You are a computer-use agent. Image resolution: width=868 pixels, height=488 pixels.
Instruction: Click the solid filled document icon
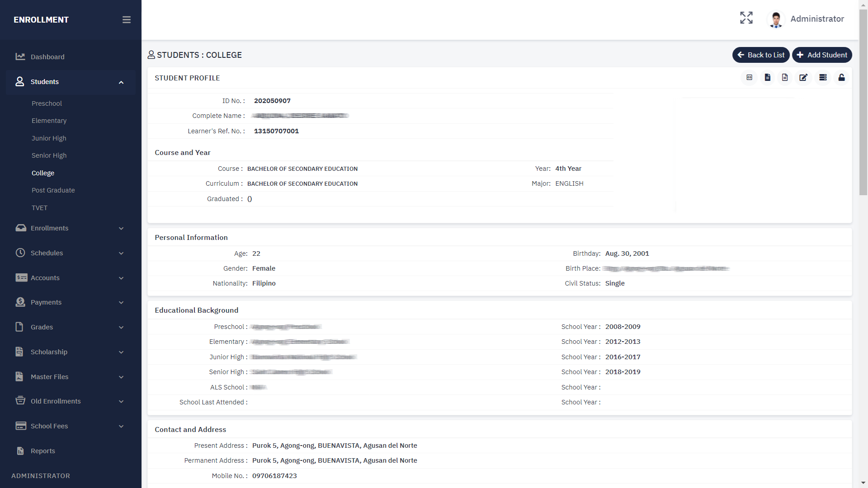pos(768,78)
